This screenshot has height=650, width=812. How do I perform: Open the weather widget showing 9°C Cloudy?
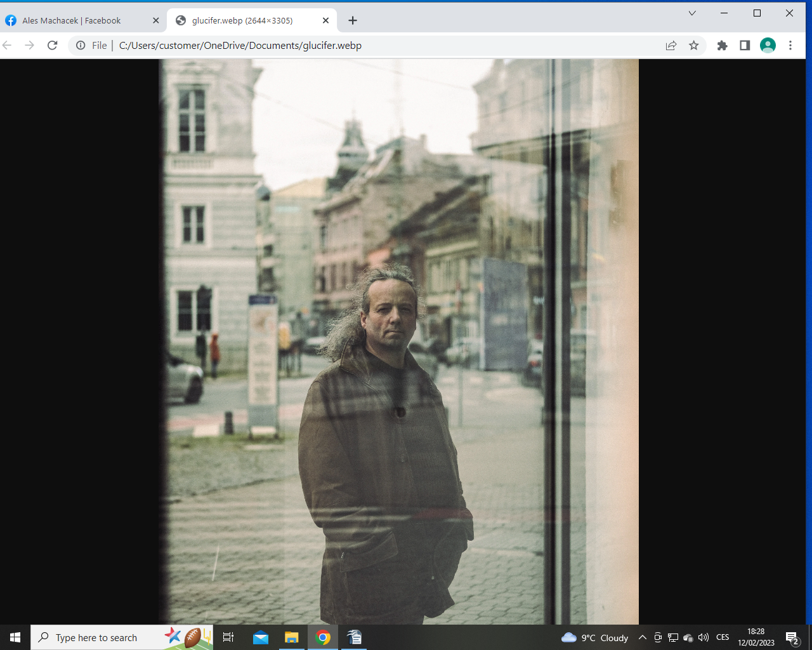tap(595, 637)
